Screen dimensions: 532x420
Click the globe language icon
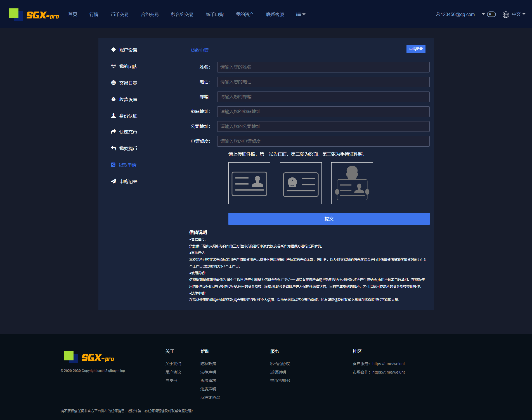[x=505, y=15]
